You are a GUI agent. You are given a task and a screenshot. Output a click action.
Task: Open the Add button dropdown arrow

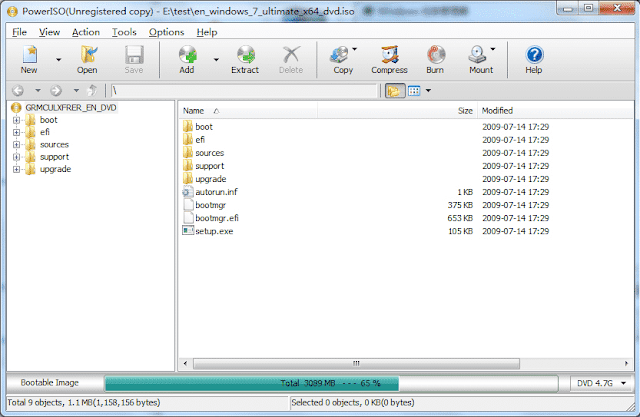coord(216,60)
